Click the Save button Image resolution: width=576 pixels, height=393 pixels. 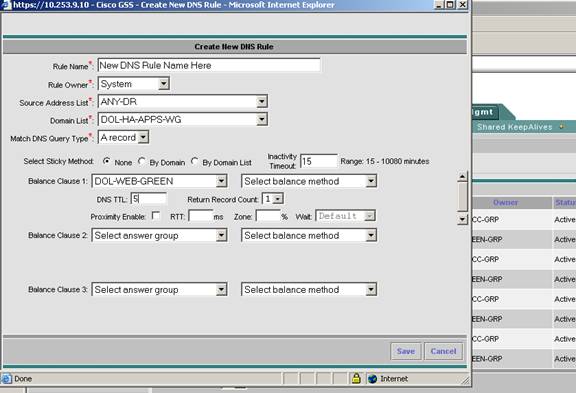406,351
